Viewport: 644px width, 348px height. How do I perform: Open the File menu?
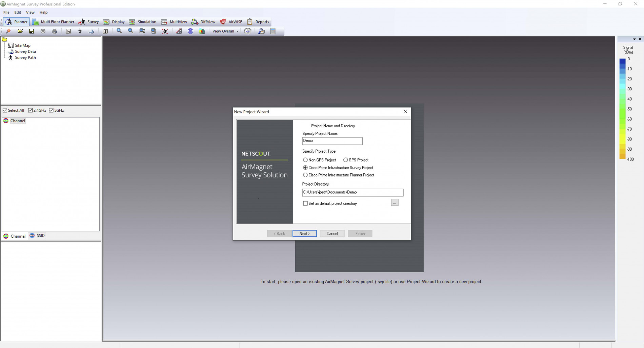point(6,12)
